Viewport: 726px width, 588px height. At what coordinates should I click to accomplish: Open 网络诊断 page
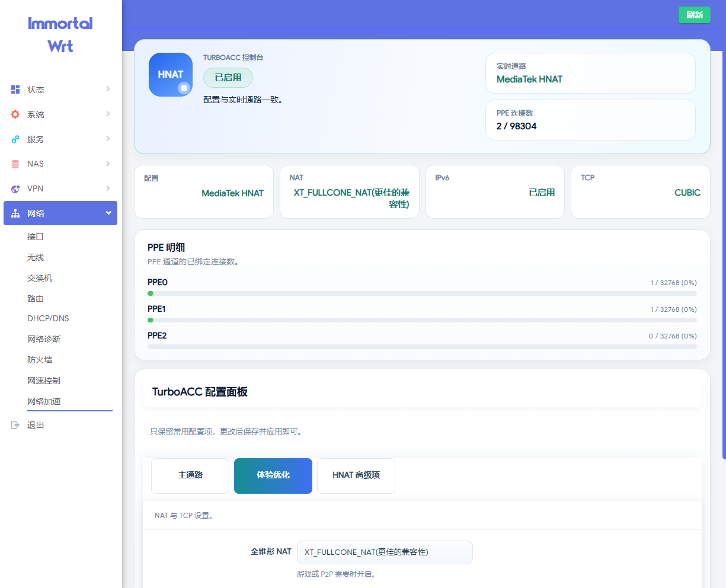[x=44, y=339]
